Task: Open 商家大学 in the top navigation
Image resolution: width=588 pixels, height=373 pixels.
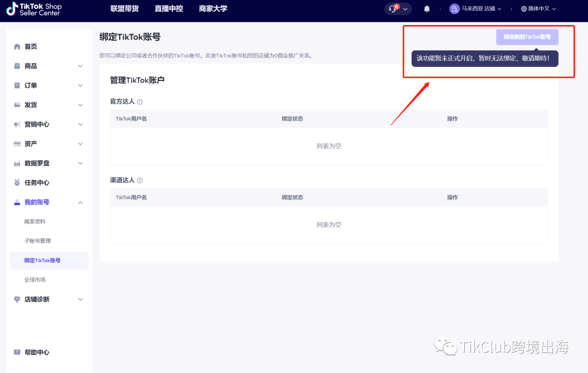Action: pyautogui.click(x=213, y=9)
